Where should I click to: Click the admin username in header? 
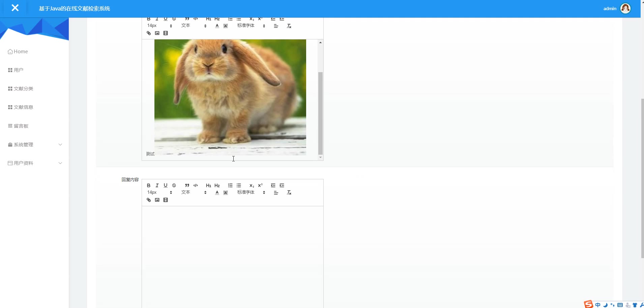610,8
